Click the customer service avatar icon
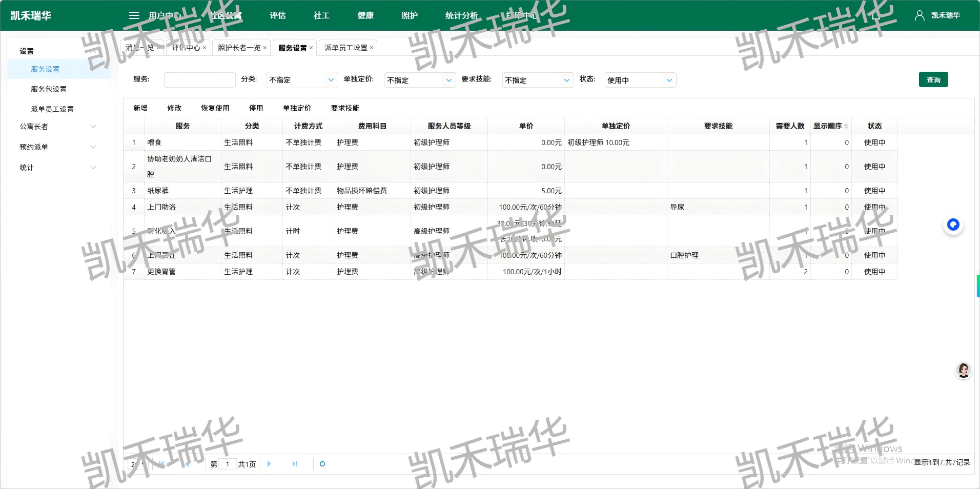The height and width of the screenshot is (489, 980). pyautogui.click(x=963, y=370)
